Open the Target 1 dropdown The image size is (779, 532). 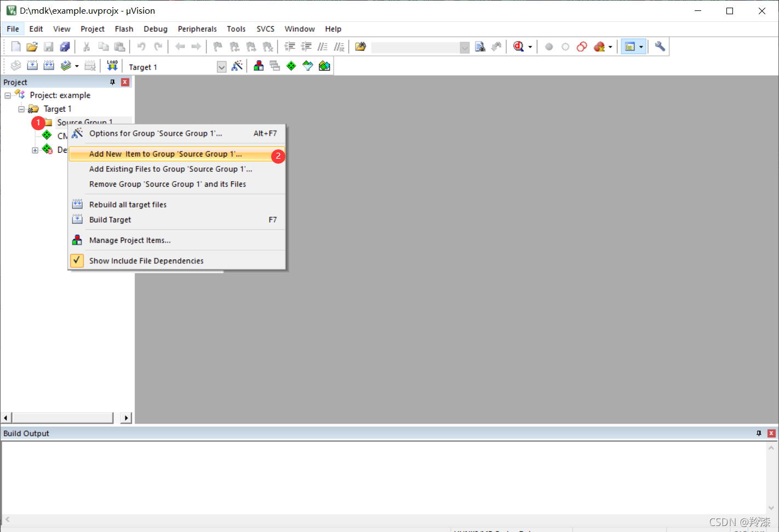tap(221, 67)
